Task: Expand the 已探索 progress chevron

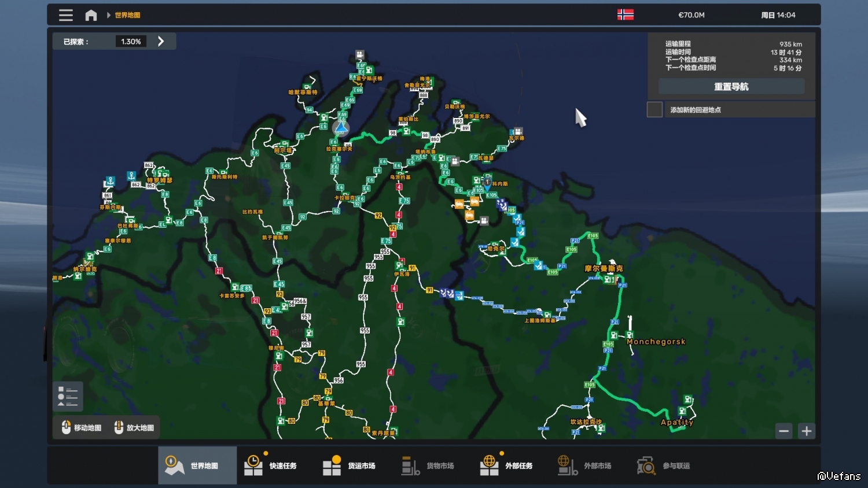Action: click(x=161, y=42)
